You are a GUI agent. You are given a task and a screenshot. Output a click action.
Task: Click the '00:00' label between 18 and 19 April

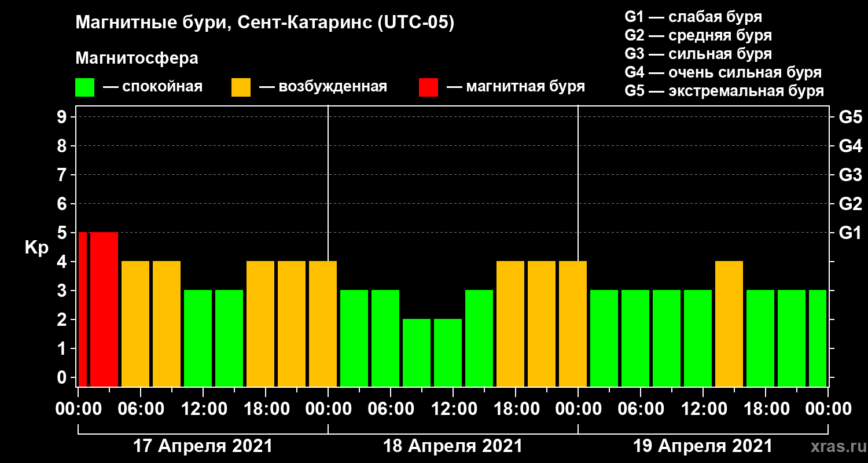coord(578,409)
